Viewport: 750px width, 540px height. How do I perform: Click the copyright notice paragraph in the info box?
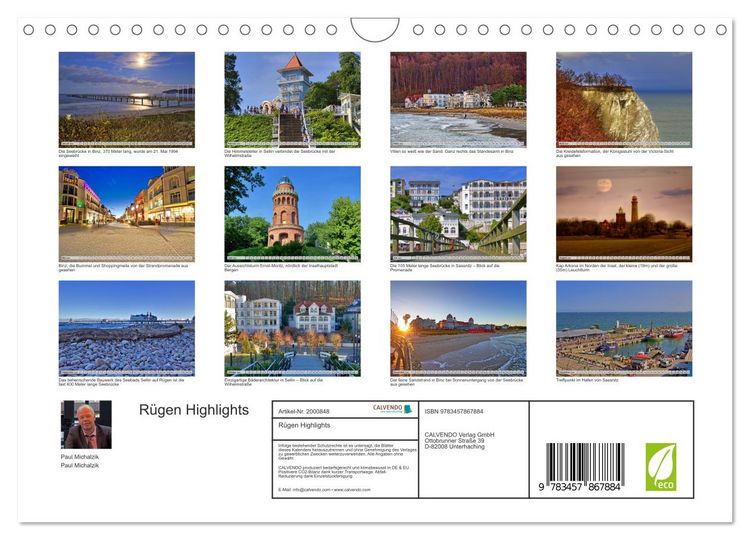click(x=347, y=452)
